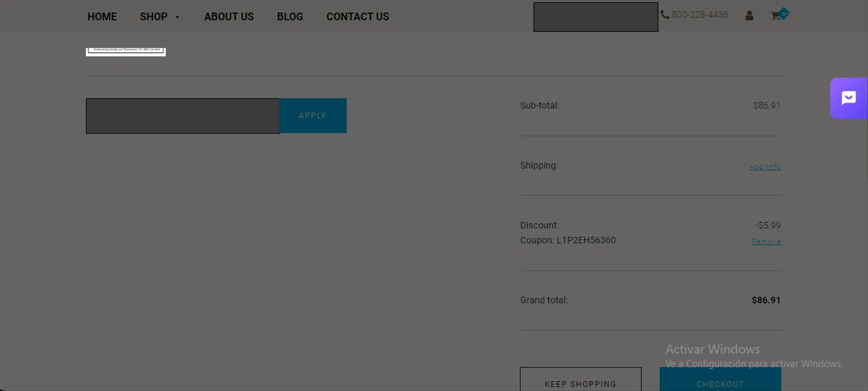This screenshot has height=391, width=868.
Task: Open the CONTACT US page
Action: [358, 17]
